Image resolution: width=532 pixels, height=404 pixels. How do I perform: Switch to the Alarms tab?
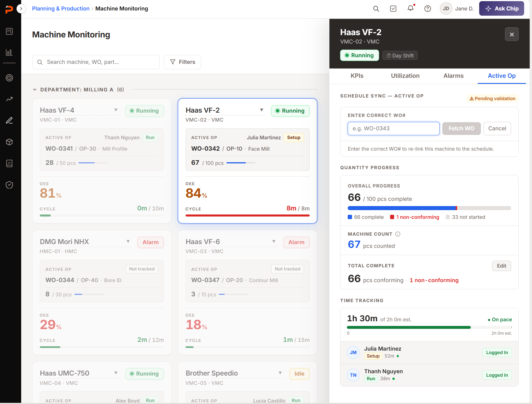click(453, 76)
